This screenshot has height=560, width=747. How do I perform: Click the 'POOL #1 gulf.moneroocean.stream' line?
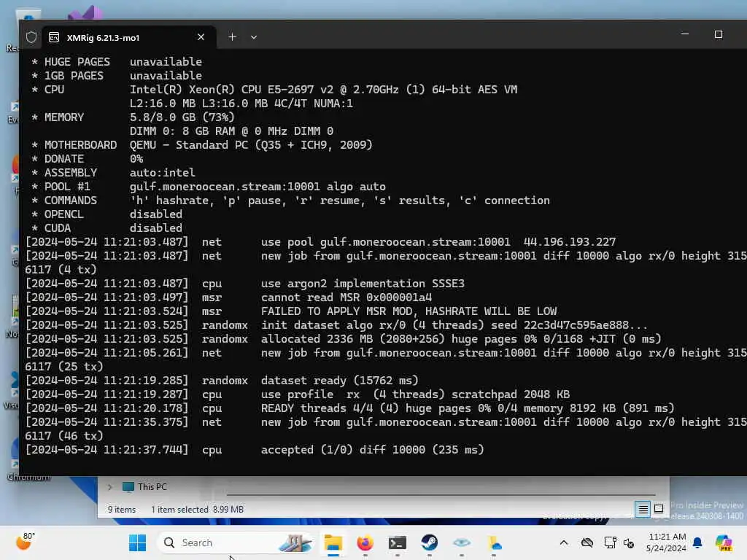point(209,186)
